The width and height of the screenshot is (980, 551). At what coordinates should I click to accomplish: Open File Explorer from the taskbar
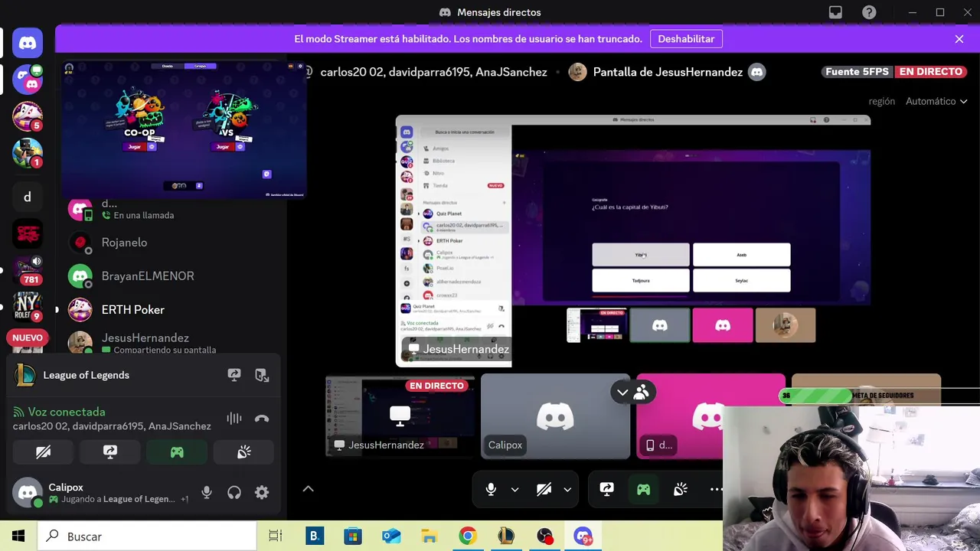click(429, 536)
